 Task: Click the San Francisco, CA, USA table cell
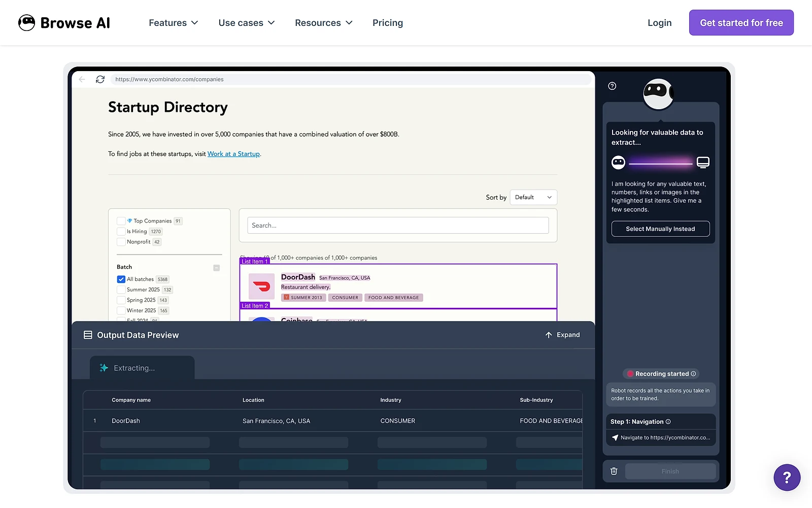(x=276, y=421)
